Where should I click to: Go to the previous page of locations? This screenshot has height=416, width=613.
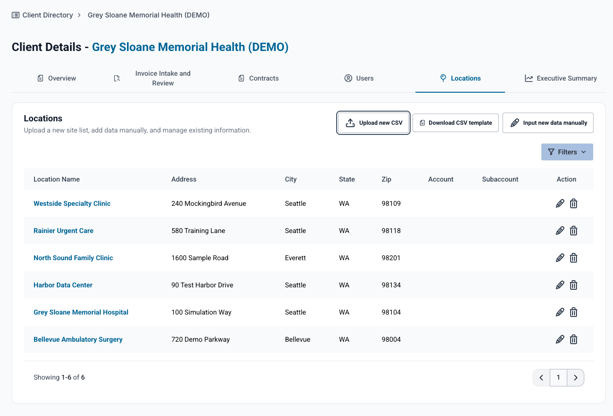(x=541, y=378)
